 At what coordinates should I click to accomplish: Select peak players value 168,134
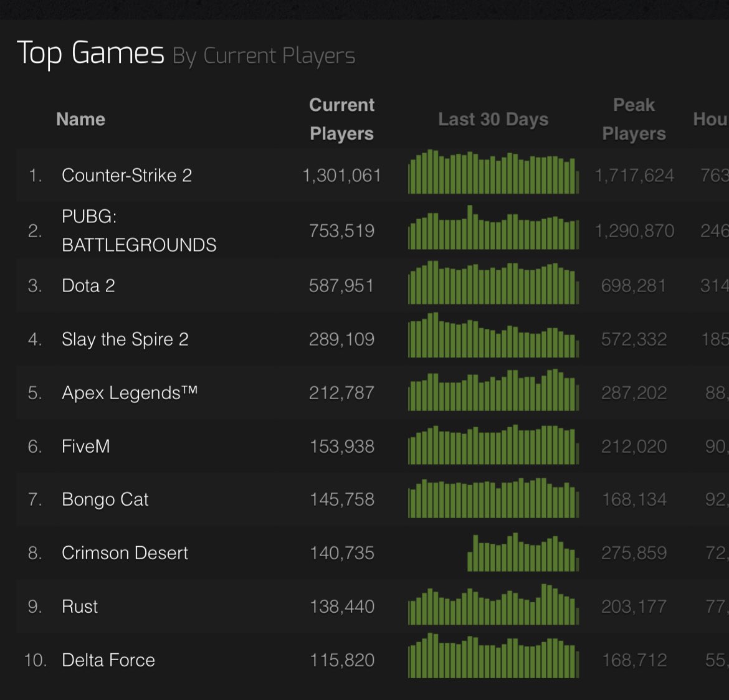(x=634, y=499)
